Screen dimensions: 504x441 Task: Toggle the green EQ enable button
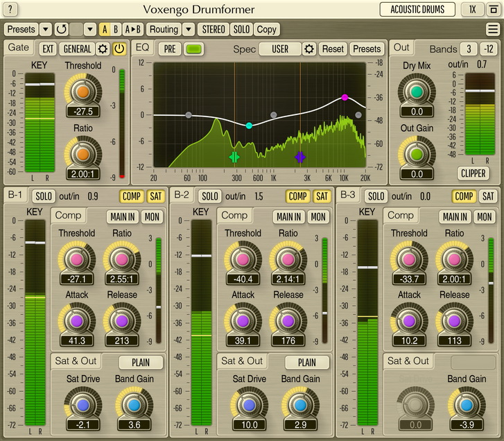(194, 49)
